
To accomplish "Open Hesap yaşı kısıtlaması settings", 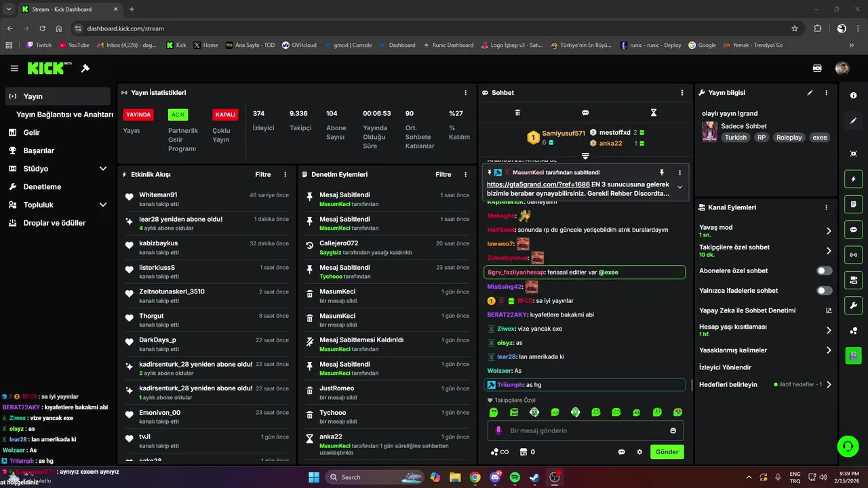I will tap(765, 330).
